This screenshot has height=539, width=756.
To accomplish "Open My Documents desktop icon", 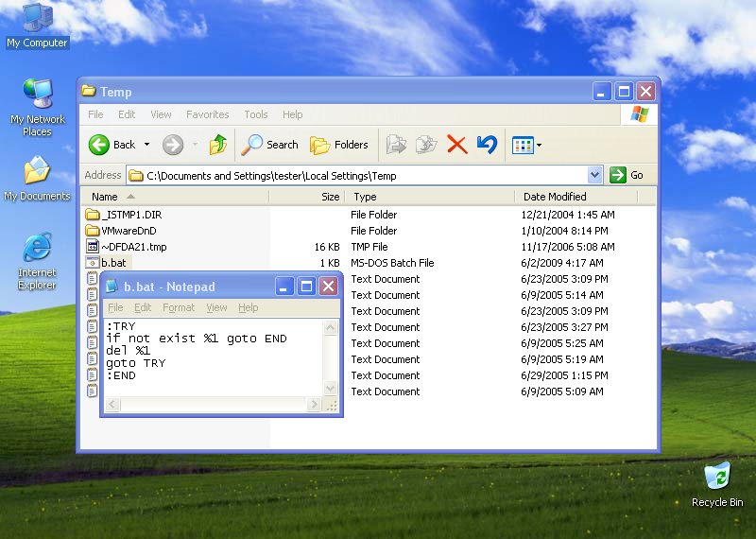I will 37,178.
